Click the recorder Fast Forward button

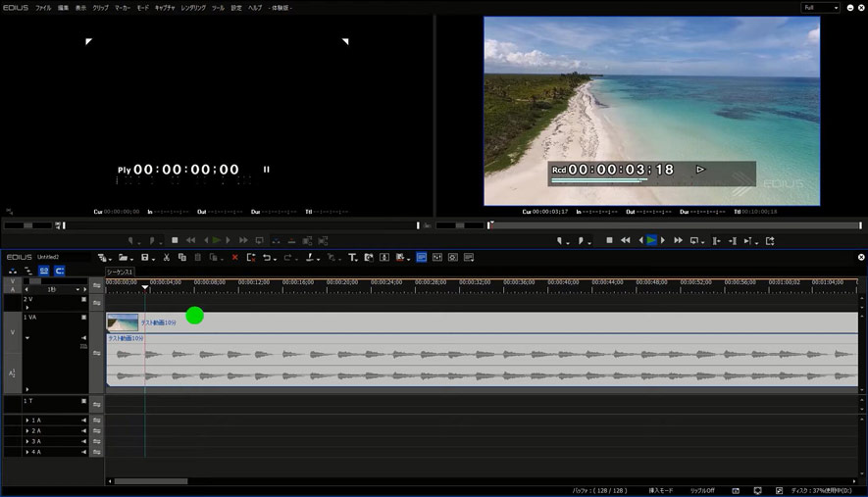pos(678,240)
